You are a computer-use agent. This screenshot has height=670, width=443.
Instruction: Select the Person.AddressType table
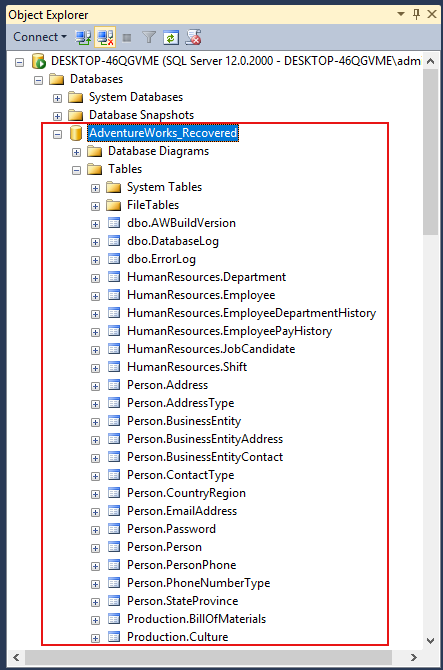coord(181,403)
